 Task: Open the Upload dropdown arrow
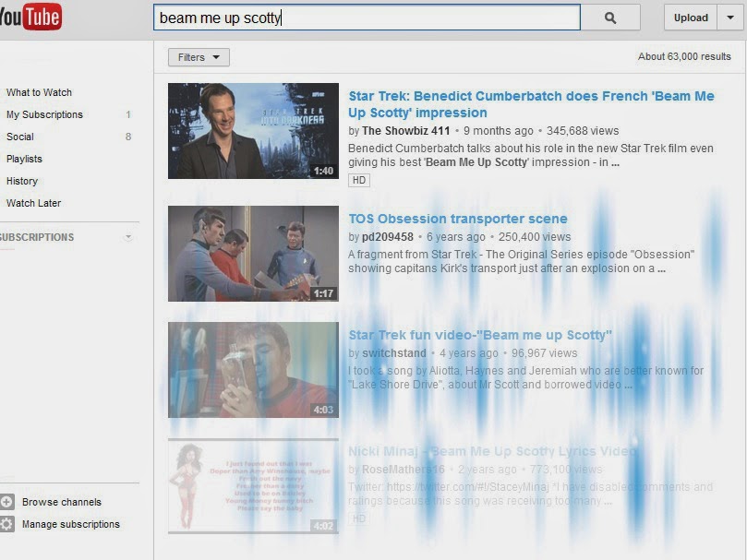(x=730, y=18)
